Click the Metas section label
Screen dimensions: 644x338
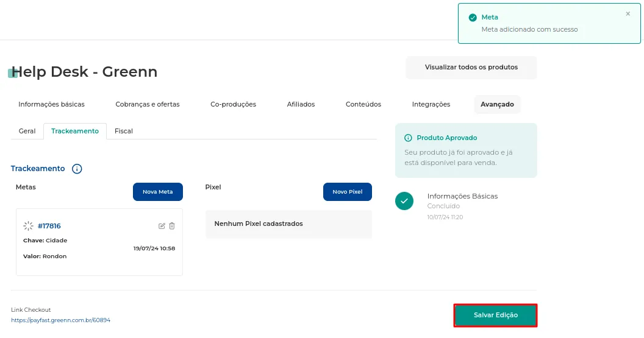tap(26, 187)
